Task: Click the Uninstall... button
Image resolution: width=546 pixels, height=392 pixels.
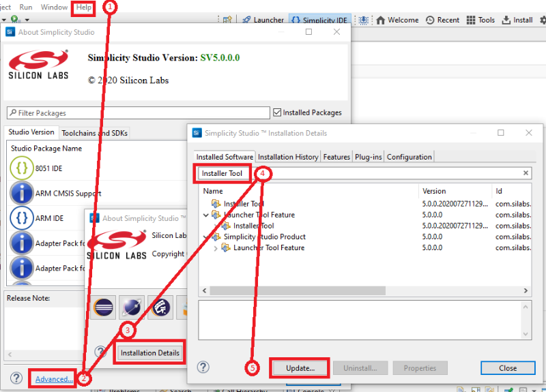Action: pyautogui.click(x=360, y=368)
